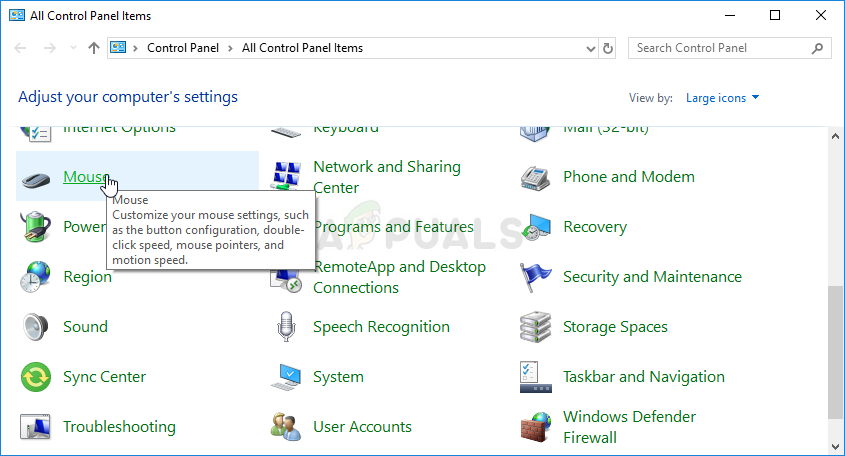Open recent locations dropdown arrow

[x=73, y=48]
